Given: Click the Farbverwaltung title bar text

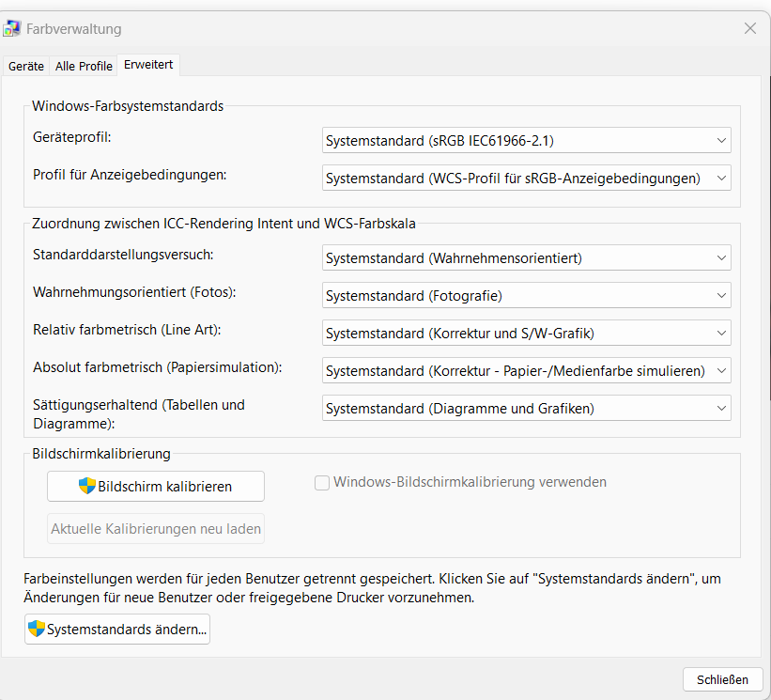Looking at the screenshot, I should tap(74, 29).
